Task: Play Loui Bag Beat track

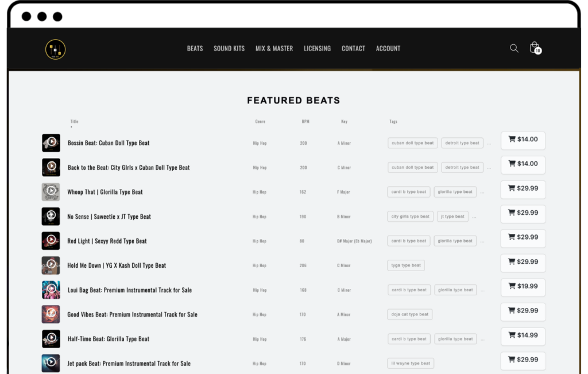Action: point(51,290)
